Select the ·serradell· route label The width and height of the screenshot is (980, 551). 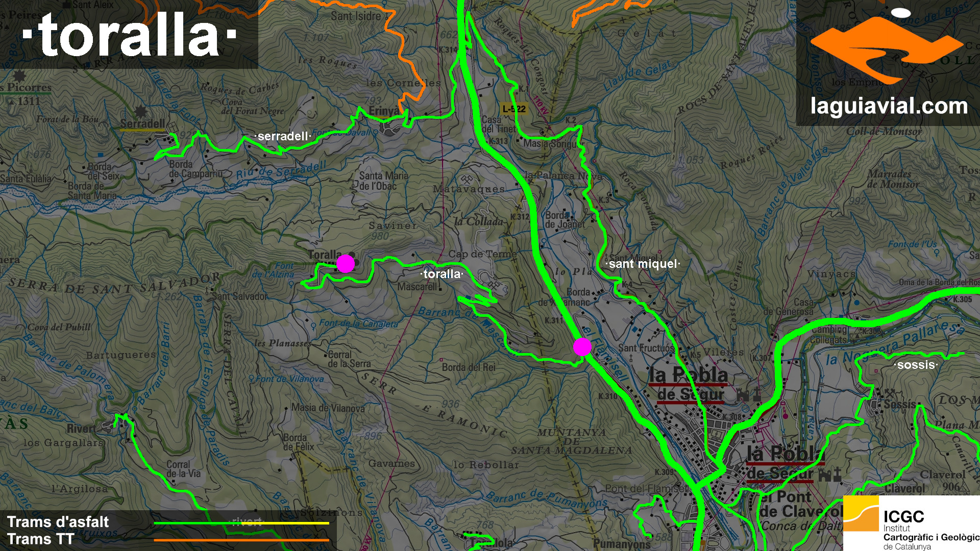pyautogui.click(x=283, y=136)
